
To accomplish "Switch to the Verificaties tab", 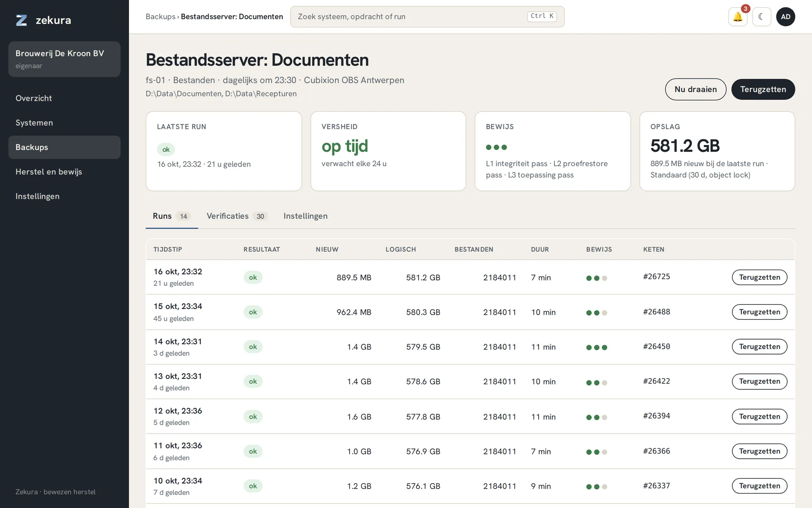I will tap(237, 216).
